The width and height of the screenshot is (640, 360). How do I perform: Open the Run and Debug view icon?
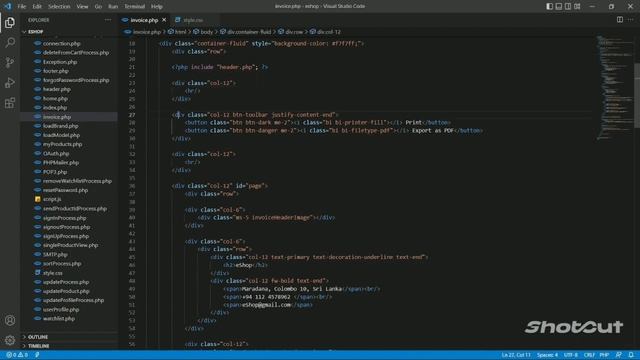10,83
